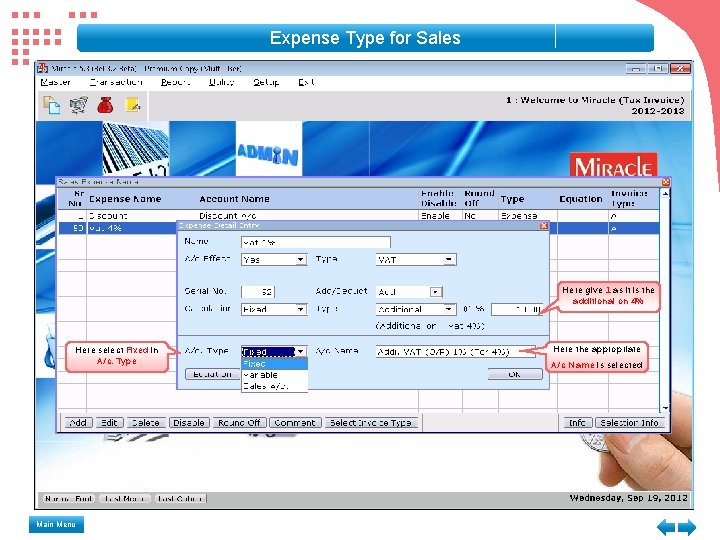This screenshot has width=720, height=540.
Task: Click the Last Column status button
Action: click(180, 499)
